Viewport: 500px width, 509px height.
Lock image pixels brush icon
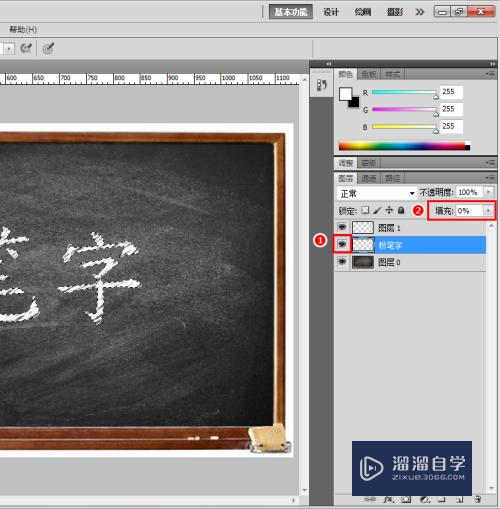click(x=377, y=210)
